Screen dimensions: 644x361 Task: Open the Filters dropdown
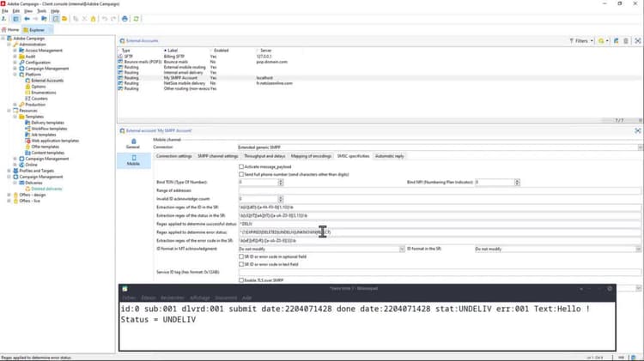pyautogui.click(x=581, y=41)
